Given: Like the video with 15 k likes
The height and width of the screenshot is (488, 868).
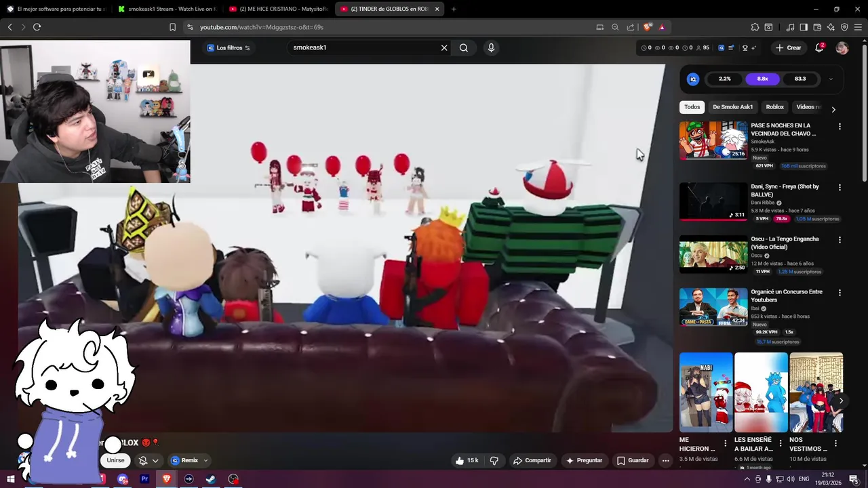Looking at the screenshot, I should click(x=467, y=460).
